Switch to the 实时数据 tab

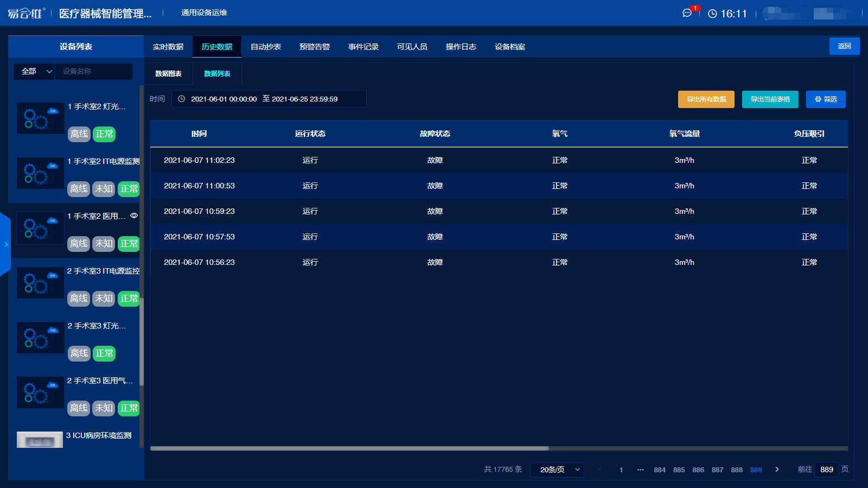pos(168,47)
